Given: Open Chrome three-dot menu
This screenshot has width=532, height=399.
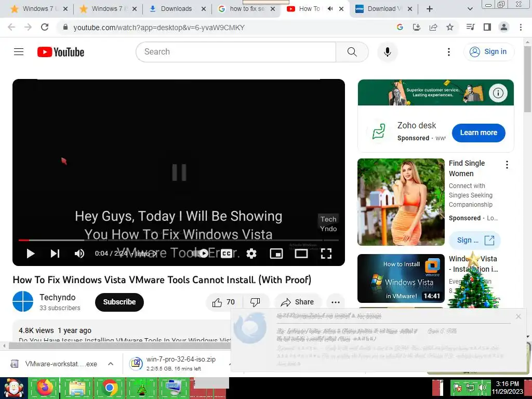Looking at the screenshot, I should click(521, 27).
